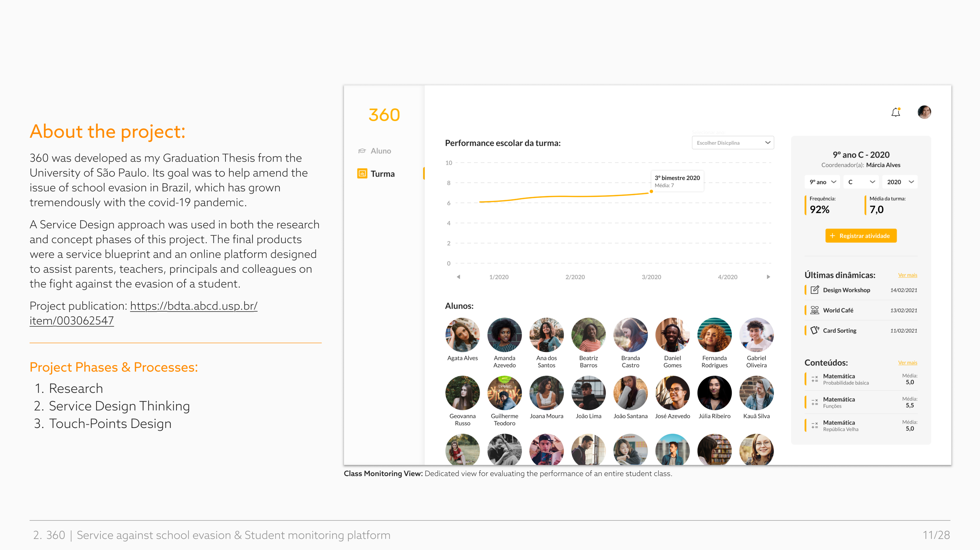This screenshot has height=550, width=980.
Task: Open the class letter C dropdown
Action: click(861, 182)
